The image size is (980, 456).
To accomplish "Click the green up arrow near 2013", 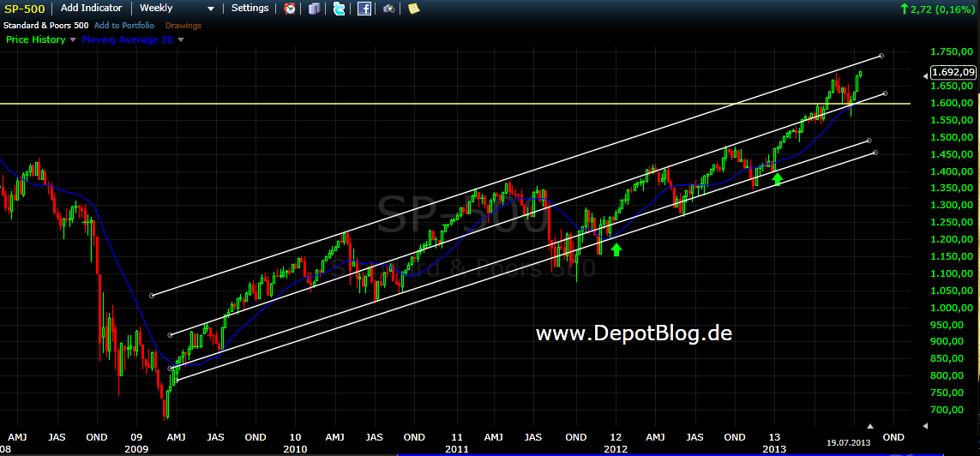I will (778, 179).
